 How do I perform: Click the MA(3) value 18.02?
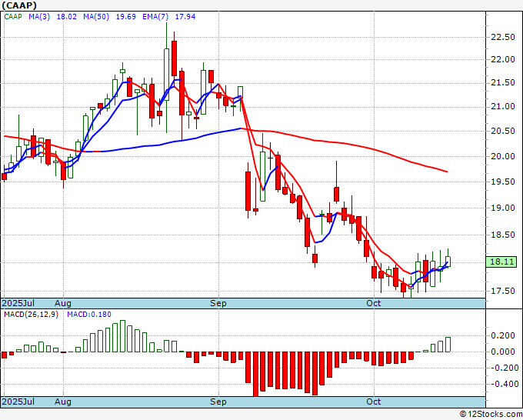[x=67, y=17]
